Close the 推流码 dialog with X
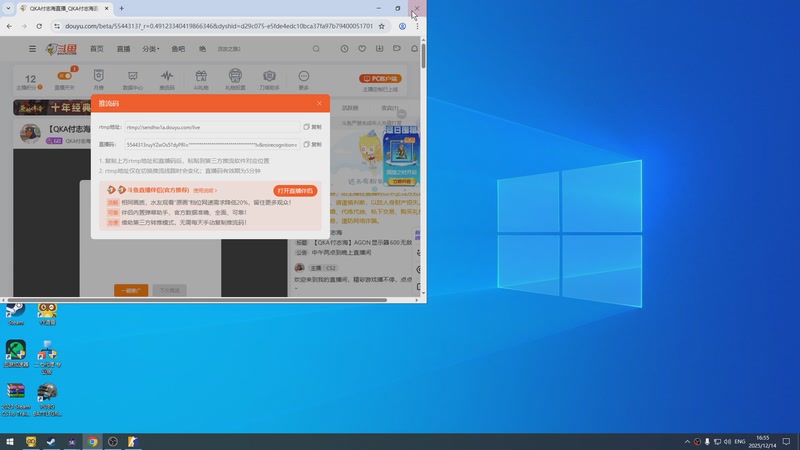Viewport: 800px width, 450px height. pyautogui.click(x=319, y=104)
